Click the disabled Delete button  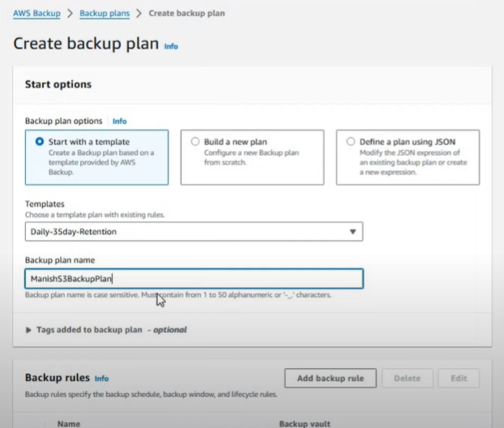pyautogui.click(x=408, y=379)
